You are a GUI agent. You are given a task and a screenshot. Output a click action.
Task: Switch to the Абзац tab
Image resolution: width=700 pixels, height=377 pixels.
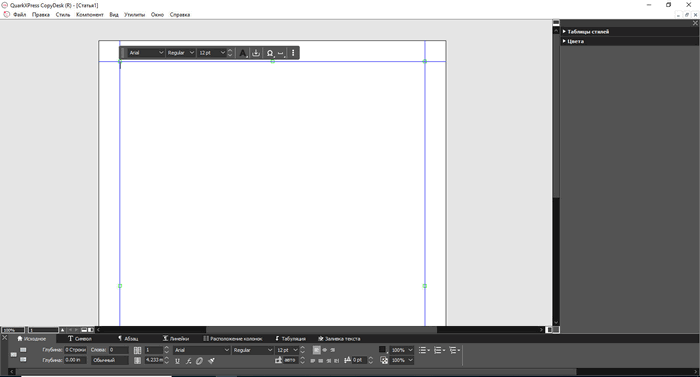click(x=128, y=339)
